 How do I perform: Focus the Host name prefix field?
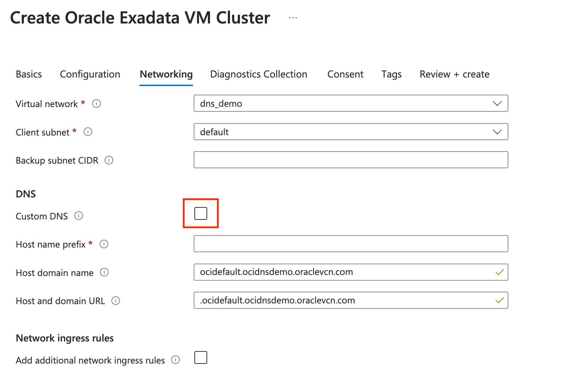(x=351, y=244)
